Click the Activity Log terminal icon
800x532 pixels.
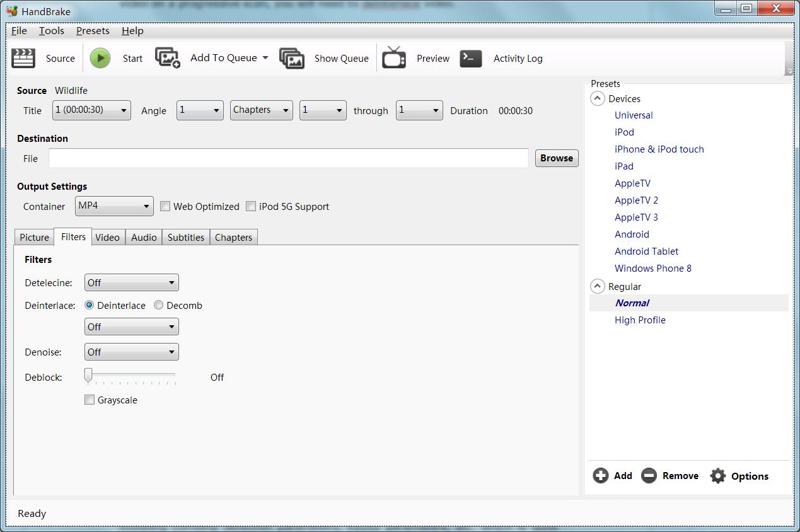[471, 58]
